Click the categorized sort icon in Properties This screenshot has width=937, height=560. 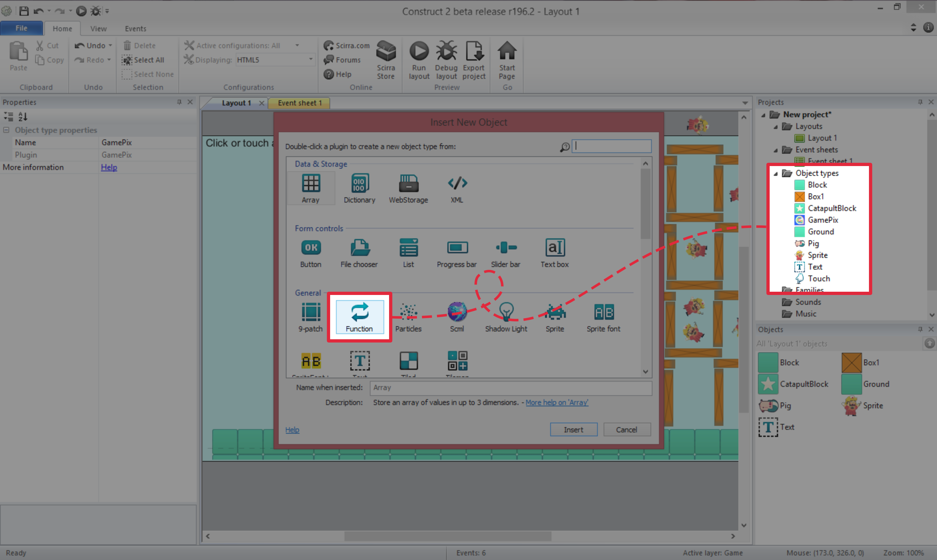(x=8, y=117)
